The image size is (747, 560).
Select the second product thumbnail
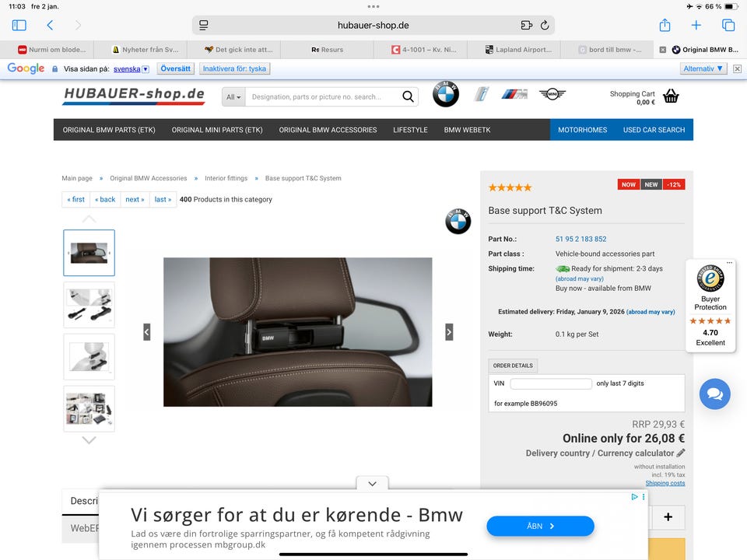click(x=89, y=305)
